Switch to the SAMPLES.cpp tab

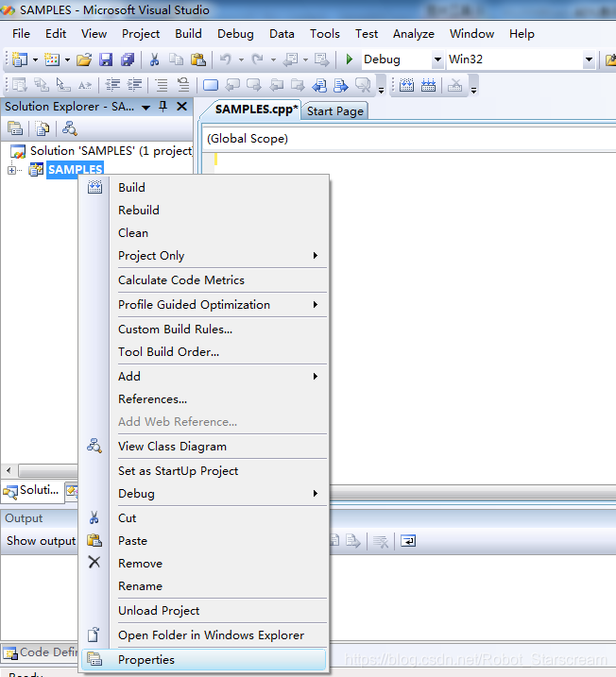coord(257,110)
